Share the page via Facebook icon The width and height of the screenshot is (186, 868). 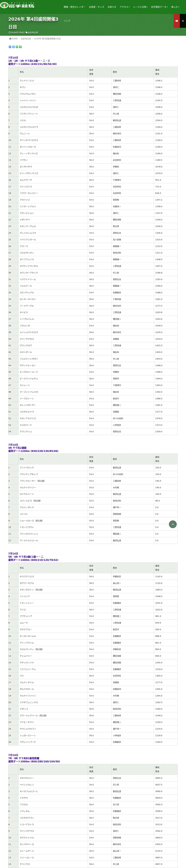pyautogui.click(x=10, y=47)
